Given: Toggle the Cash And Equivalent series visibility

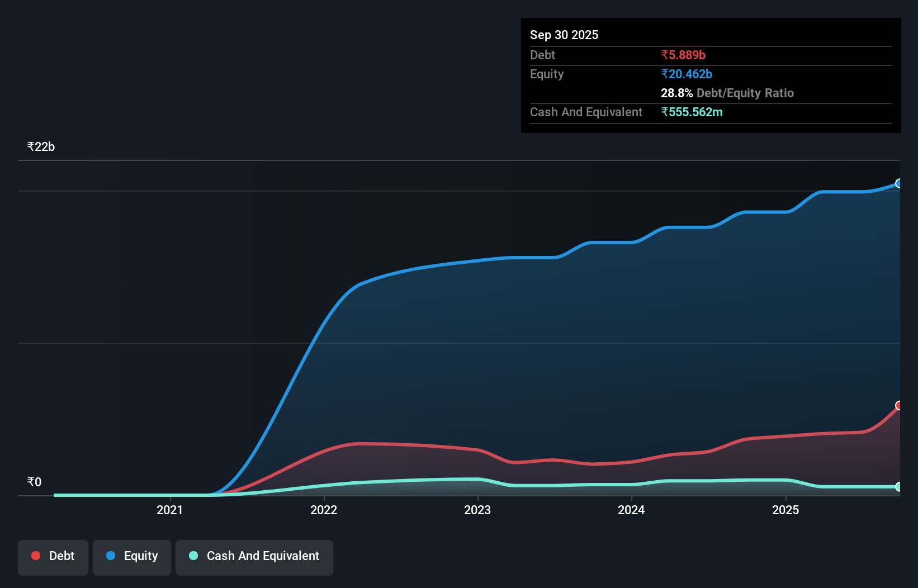Looking at the screenshot, I should [x=254, y=557].
